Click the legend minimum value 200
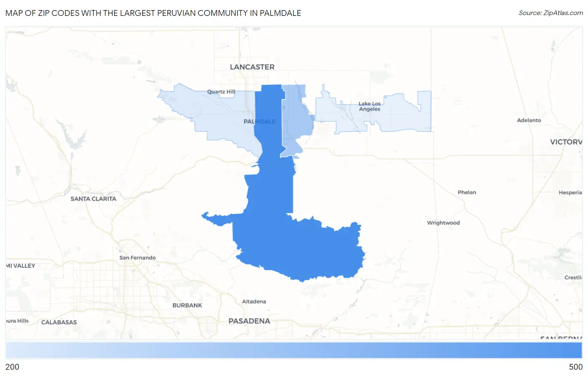 [x=12, y=367]
